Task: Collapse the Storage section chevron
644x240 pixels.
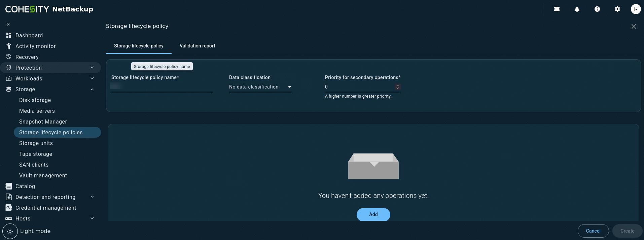Action: tap(92, 89)
